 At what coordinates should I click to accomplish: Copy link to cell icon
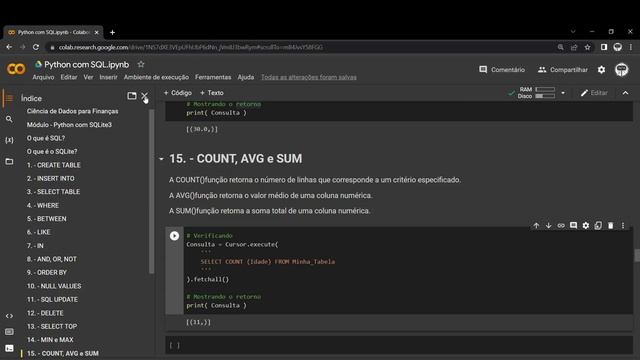click(x=561, y=225)
